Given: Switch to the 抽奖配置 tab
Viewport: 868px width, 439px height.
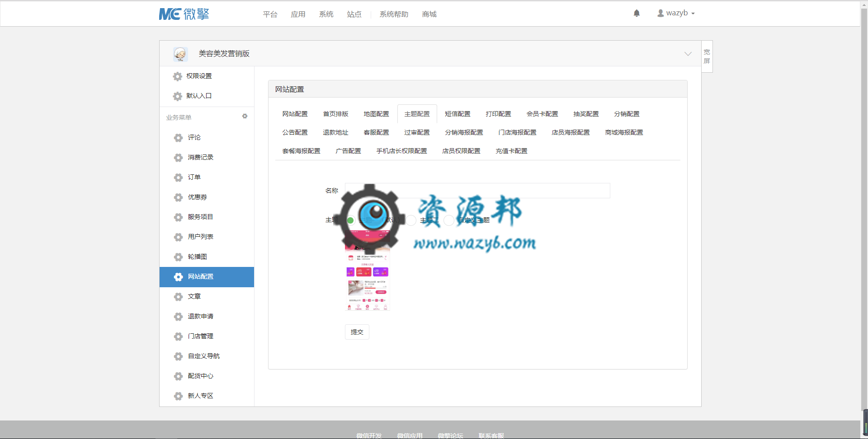Looking at the screenshot, I should pyautogui.click(x=586, y=114).
